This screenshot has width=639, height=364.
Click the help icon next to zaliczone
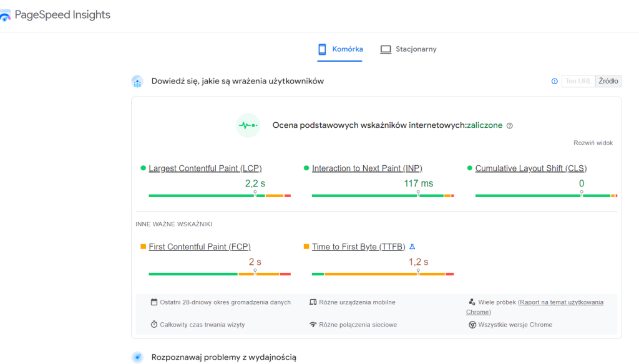[509, 126]
